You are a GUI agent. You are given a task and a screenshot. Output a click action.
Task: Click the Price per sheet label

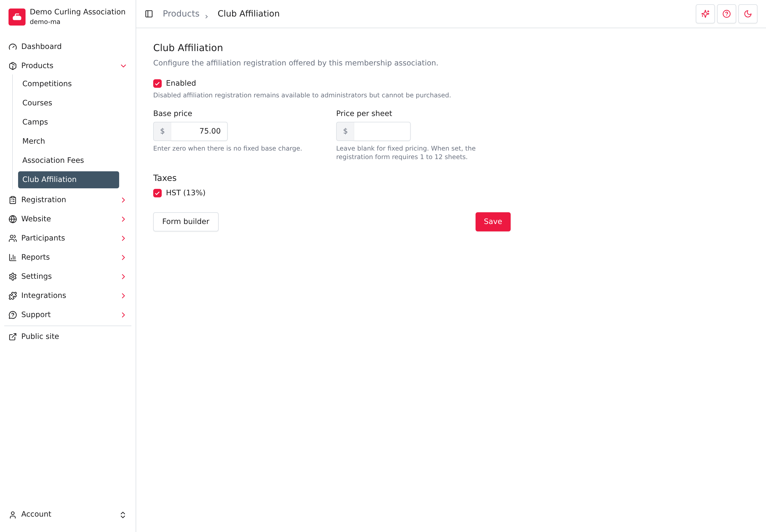point(364,114)
